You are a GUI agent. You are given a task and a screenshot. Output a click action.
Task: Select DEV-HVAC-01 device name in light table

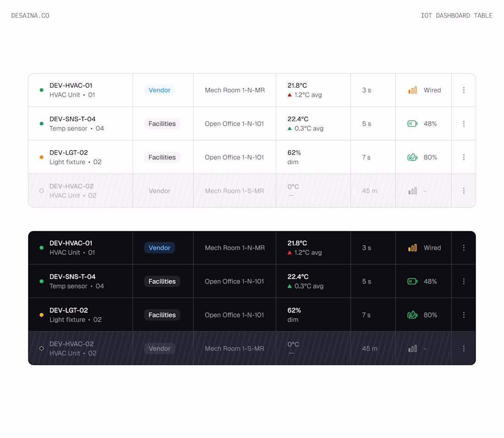click(71, 86)
